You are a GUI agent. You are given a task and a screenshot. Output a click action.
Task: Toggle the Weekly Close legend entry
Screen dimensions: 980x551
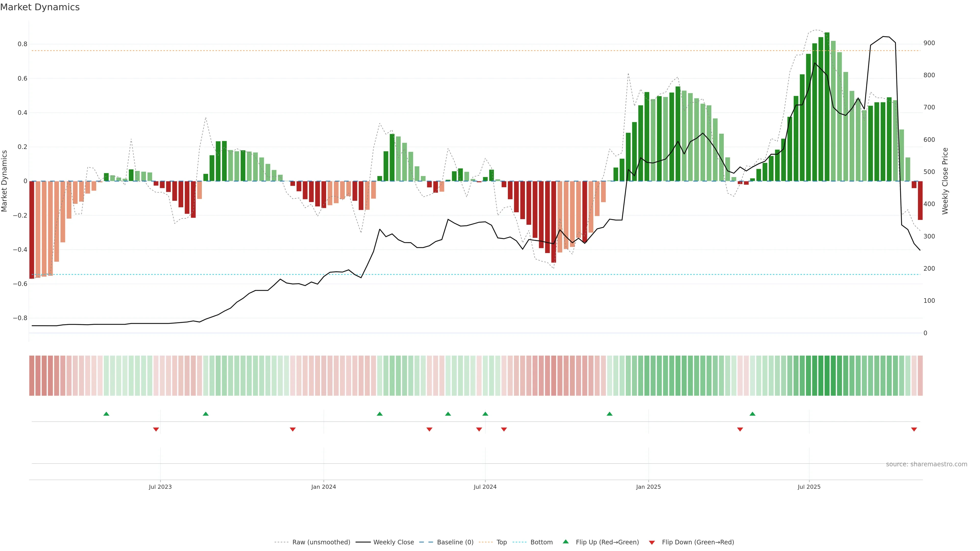click(393, 542)
